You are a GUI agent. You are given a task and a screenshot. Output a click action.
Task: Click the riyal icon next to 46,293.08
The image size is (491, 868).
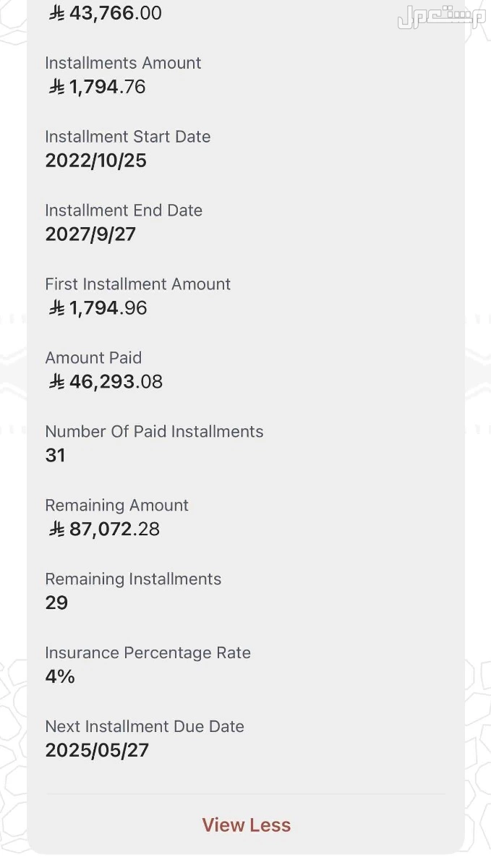click(57, 382)
